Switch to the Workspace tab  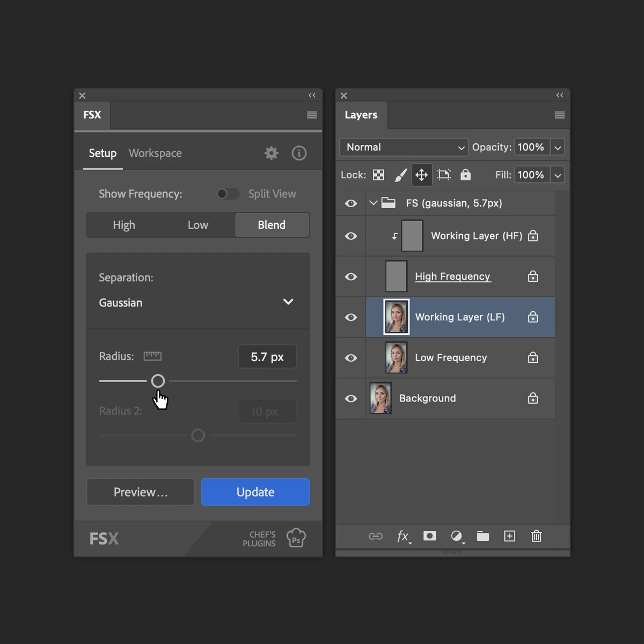tap(155, 153)
